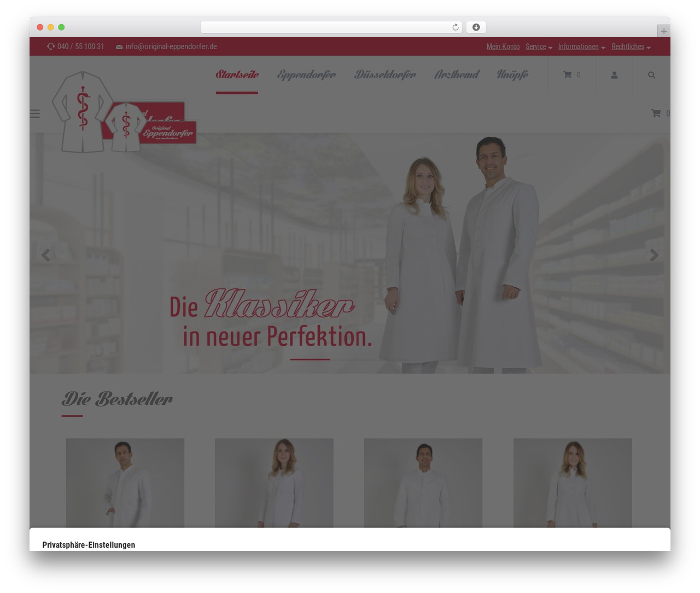The height and width of the screenshot is (593, 700).
Task: Open the Eppendorfer menu item
Action: point(306,74)
